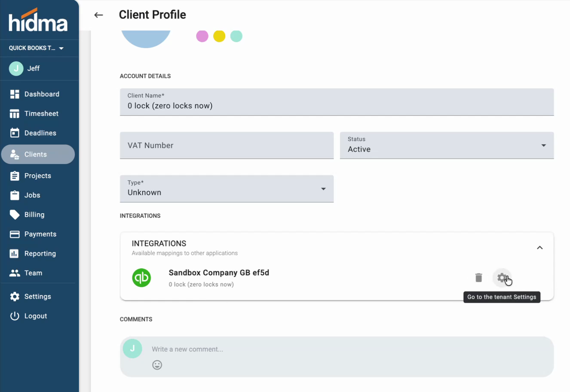The height and width of the screenshot is (392, 570).
Task: Open the Status dropdown
Action: pos(447,145)
